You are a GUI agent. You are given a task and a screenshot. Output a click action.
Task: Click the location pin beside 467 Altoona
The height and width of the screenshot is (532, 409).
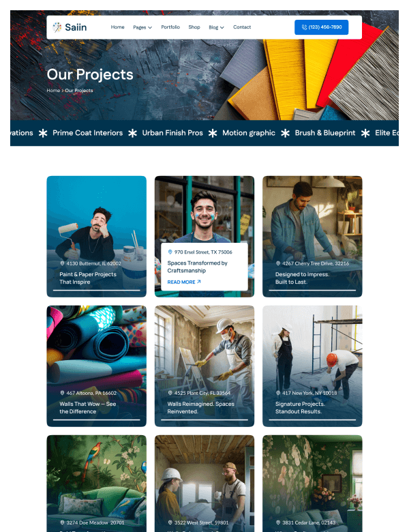[x=62, y=393]
